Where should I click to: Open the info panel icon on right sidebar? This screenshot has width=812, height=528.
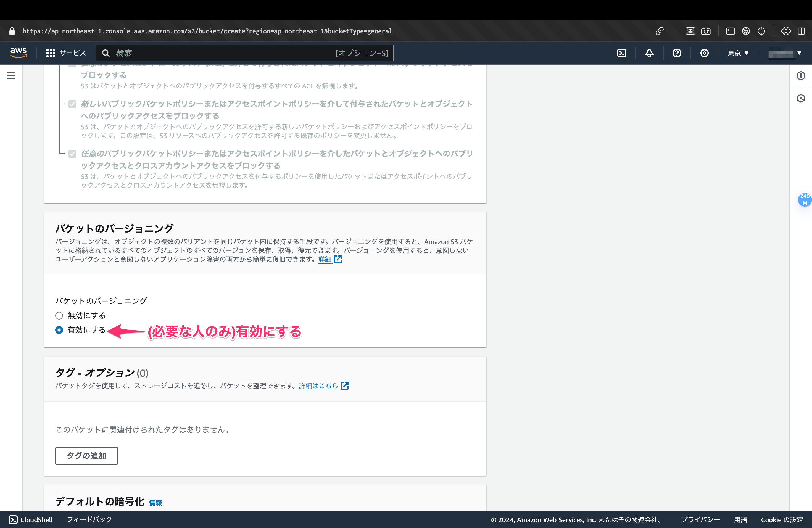pyautogui.click(x=801, y=76)
